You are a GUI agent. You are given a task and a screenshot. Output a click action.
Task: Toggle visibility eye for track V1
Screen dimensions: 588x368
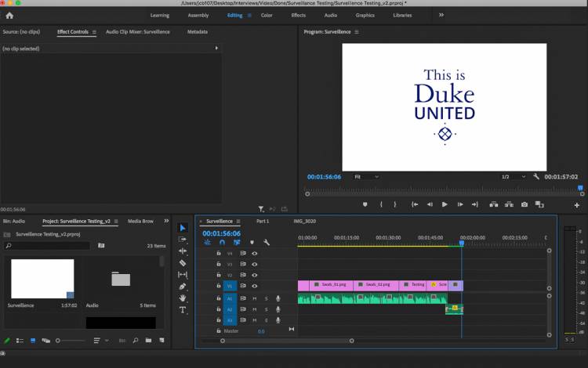[x=255, y=286]
